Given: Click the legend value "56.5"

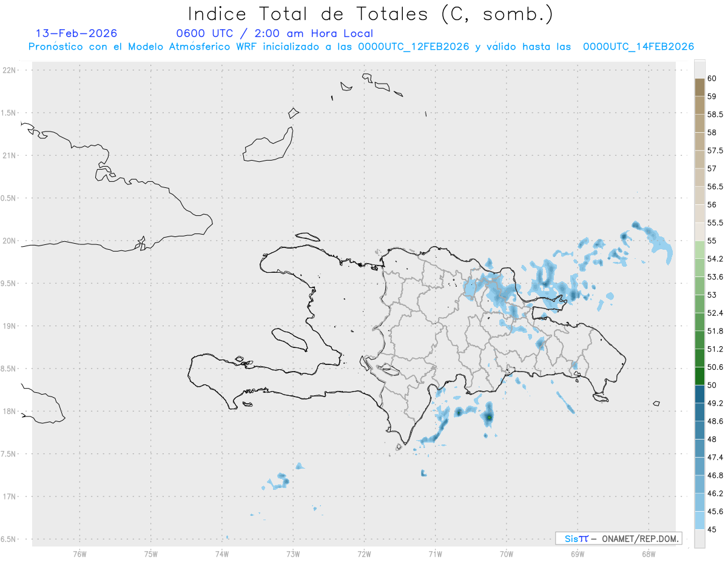Looking at the screenshot, I should click(x=715, y=187).
